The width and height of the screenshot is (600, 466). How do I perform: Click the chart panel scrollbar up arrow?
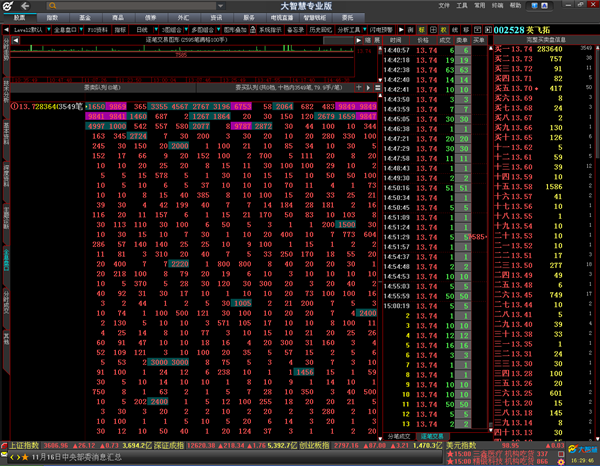pos(380,49)
